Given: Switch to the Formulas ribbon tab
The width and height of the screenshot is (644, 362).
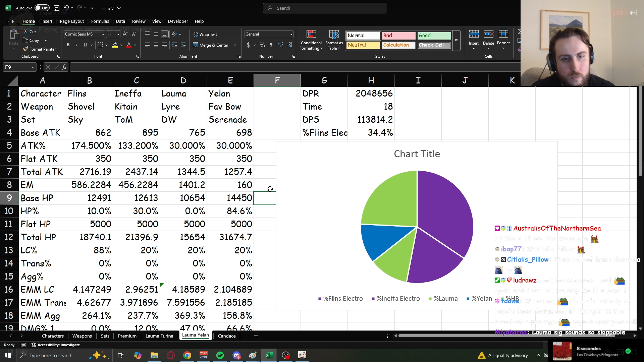Looking at the screenshot, I should tap(100, 21).
